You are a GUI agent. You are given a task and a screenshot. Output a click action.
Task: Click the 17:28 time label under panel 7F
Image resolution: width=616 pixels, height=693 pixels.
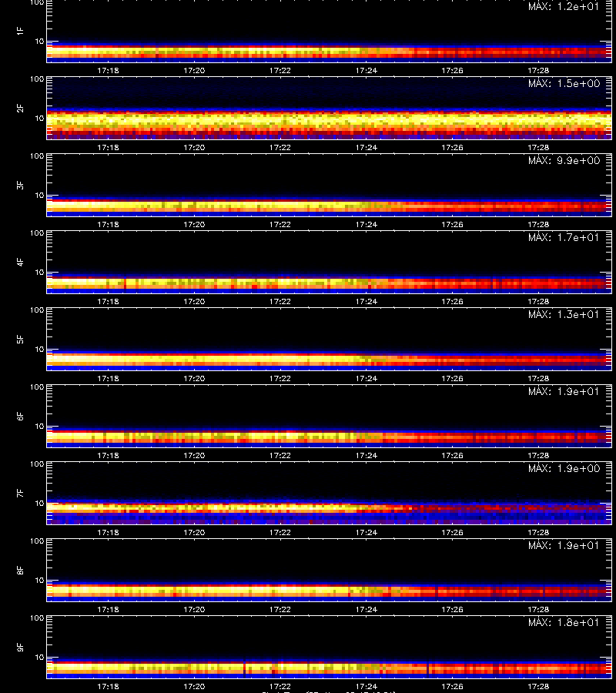click(x=538, y=532)
